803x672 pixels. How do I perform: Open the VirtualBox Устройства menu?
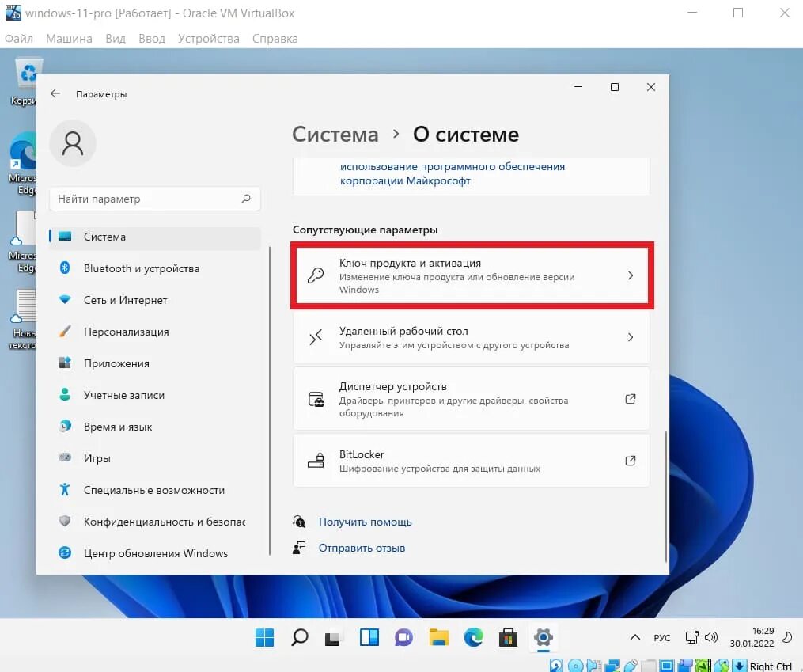click(208, 39)
